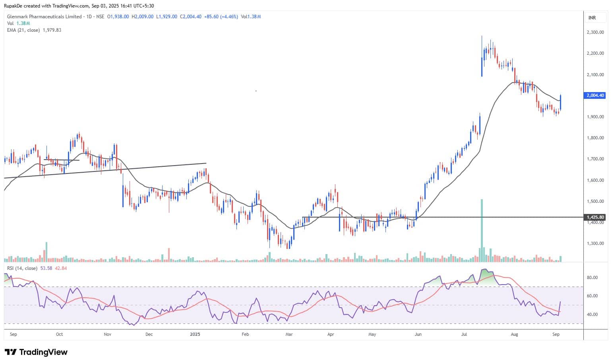The width and height of the screenshot is (612, 364).
Task: Click the 2,300.00 price axis label
Action: [595, 32]
